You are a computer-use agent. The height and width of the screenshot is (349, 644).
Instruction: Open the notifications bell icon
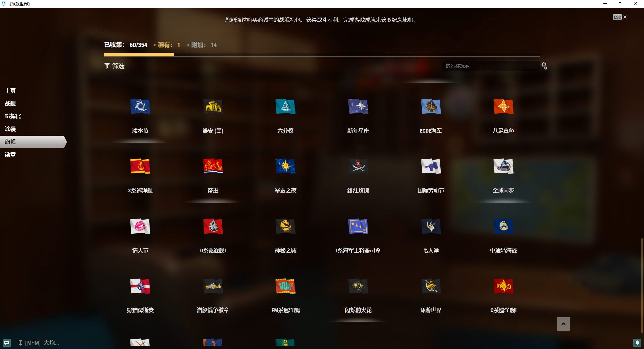[x=637, y=343]
